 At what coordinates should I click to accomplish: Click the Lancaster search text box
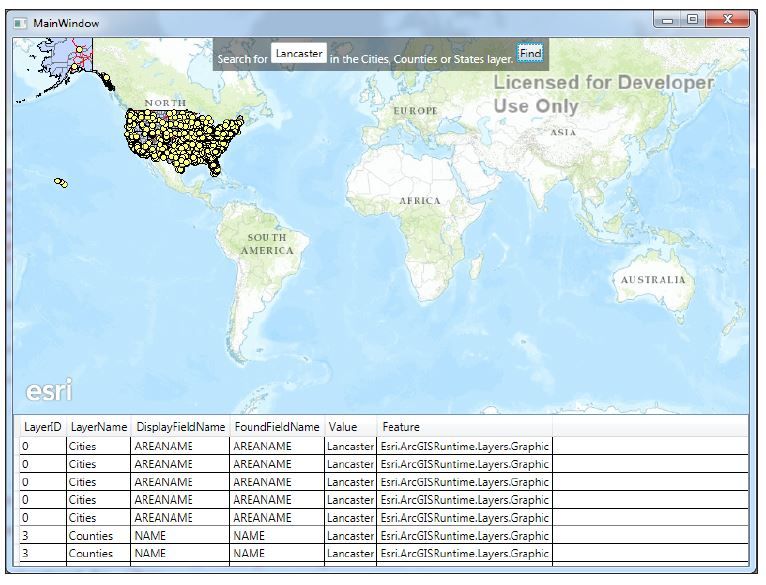(x=298, y=53)
